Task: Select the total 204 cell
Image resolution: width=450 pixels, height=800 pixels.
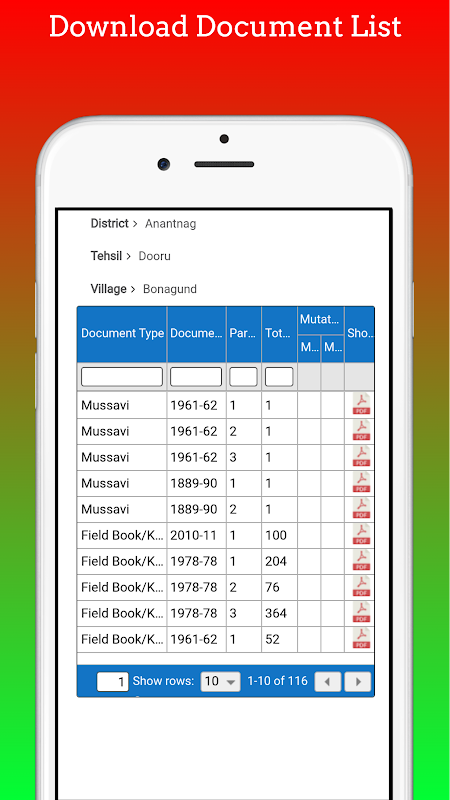Action: (279, 561)
